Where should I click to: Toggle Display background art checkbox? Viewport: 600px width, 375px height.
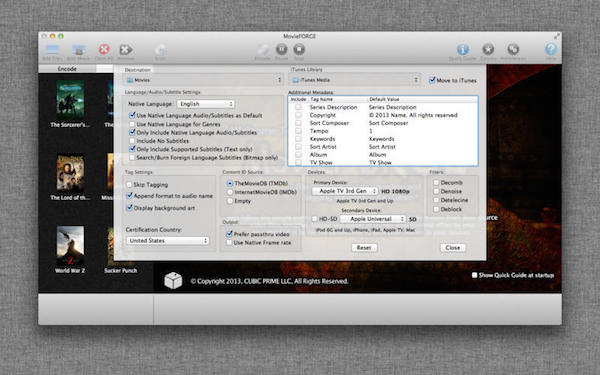click(129, 208)
